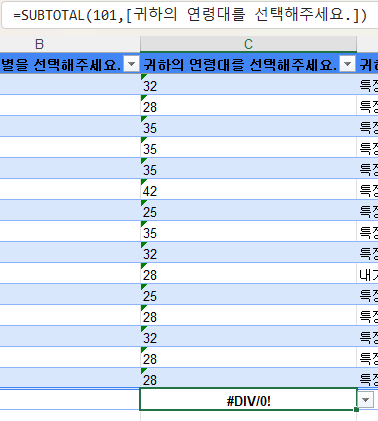378x421 pixels.
Task: Select column C header
Action: pyautogui.click(x=248, y=44)
